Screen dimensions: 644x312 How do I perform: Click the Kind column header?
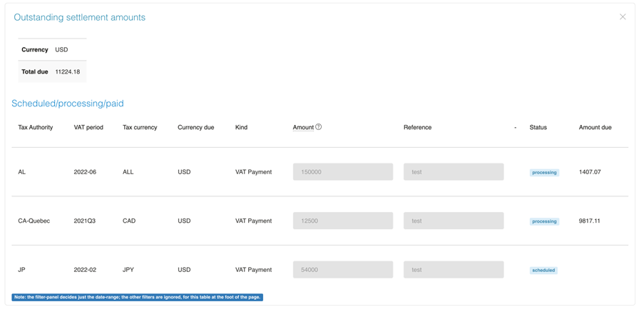click(241, 127)
